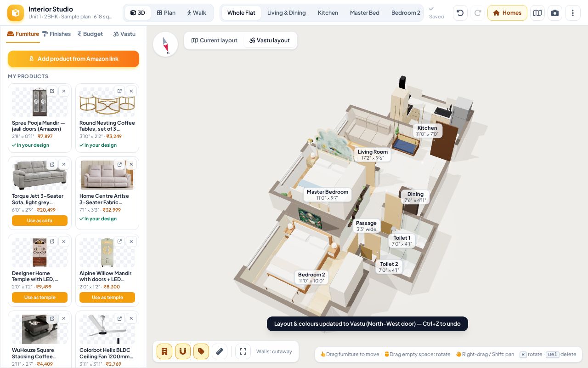This screenshot has height=368, width=588.
Task: Switch to Plan view mode
Action: [x=166, y=13]
